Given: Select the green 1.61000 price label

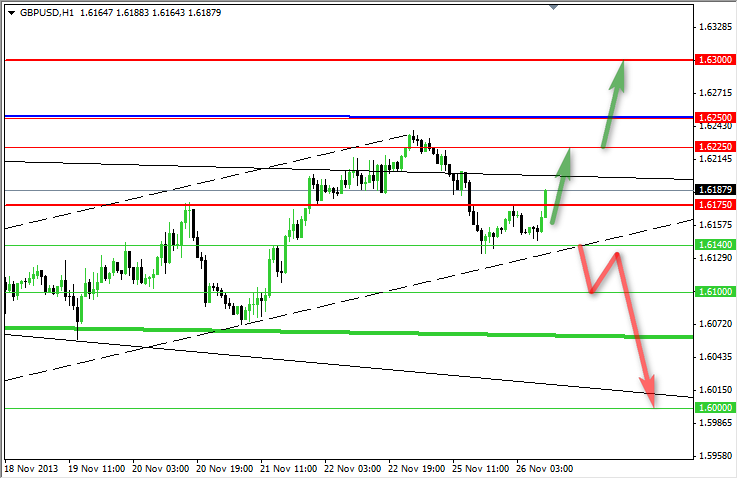Looking at the screenshot, I should tap(715, 292).
